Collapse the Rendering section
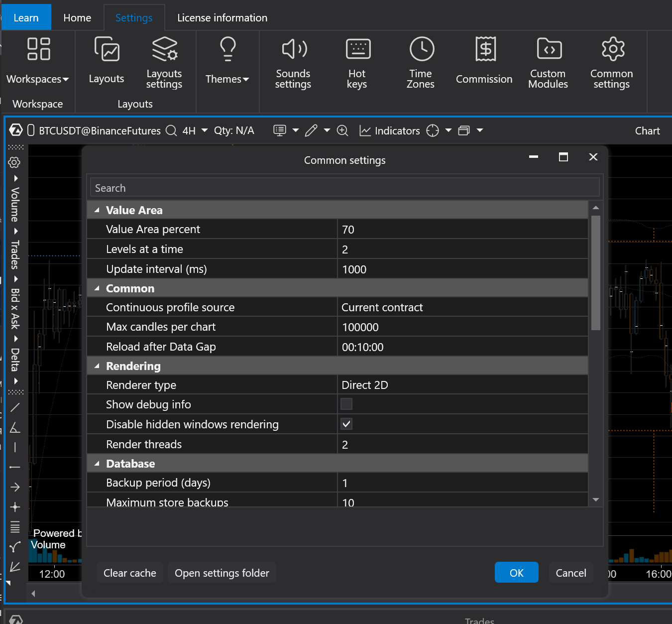 [97, 366]
